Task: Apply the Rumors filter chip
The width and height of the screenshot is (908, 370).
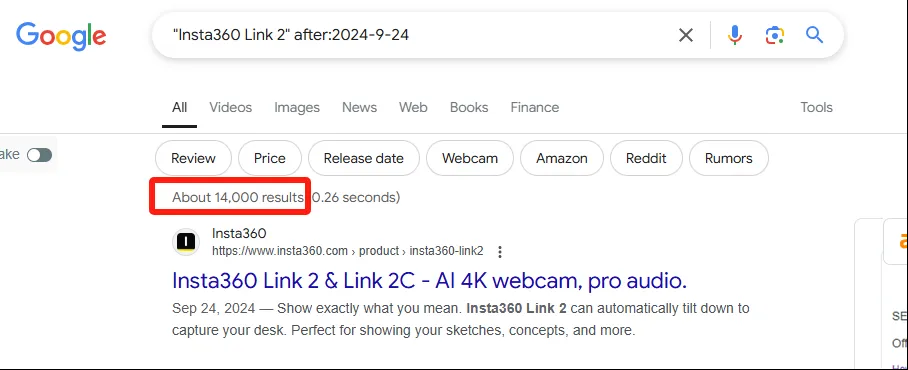Action: (x=728, y=158)
